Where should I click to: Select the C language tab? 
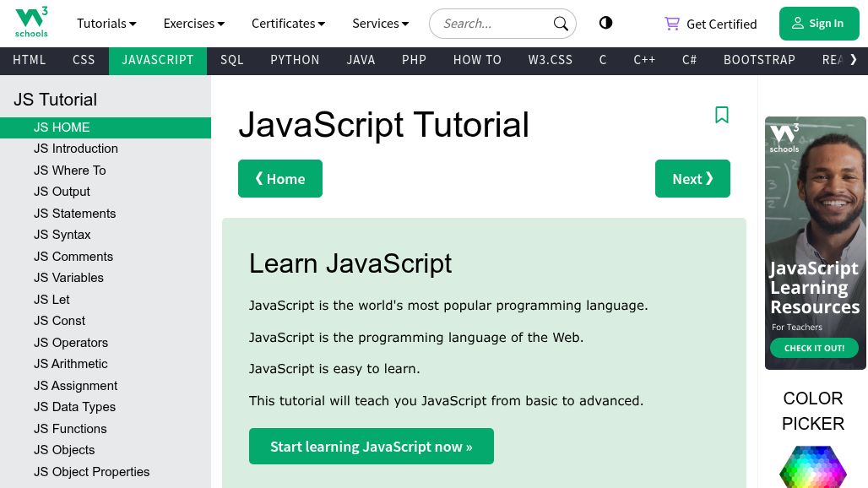point(603,60)
